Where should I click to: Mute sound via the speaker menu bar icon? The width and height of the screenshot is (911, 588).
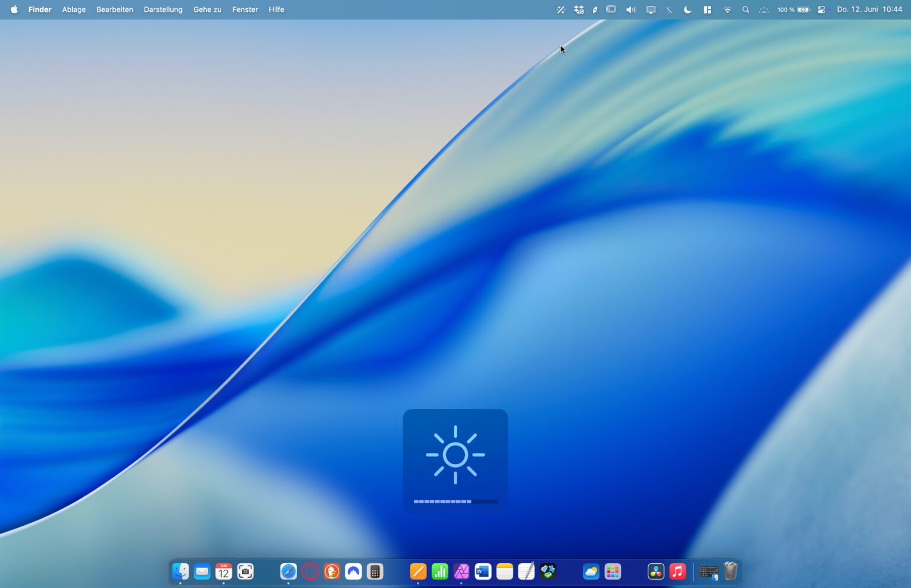point(630,9)
